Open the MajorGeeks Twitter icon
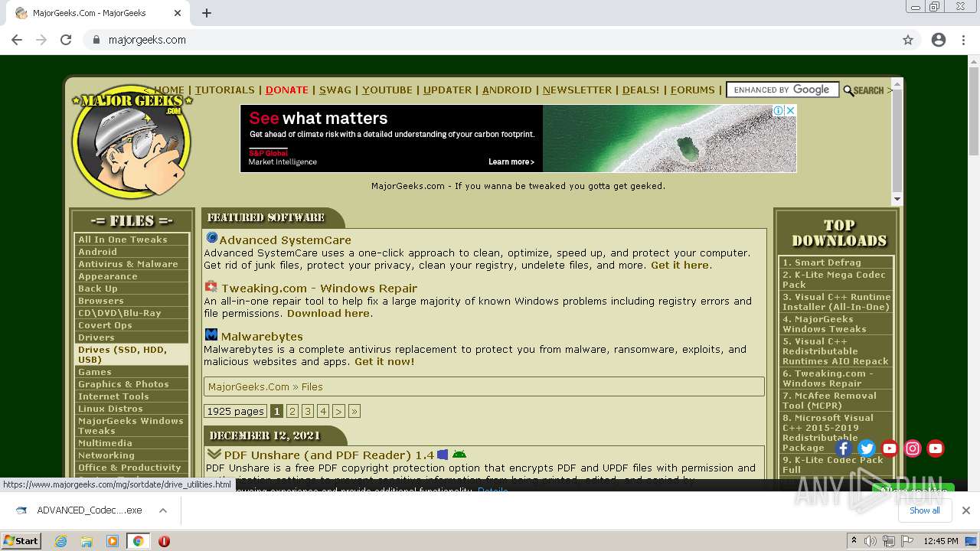This screenshot has width=980, height=551. (x=867, y=448)
